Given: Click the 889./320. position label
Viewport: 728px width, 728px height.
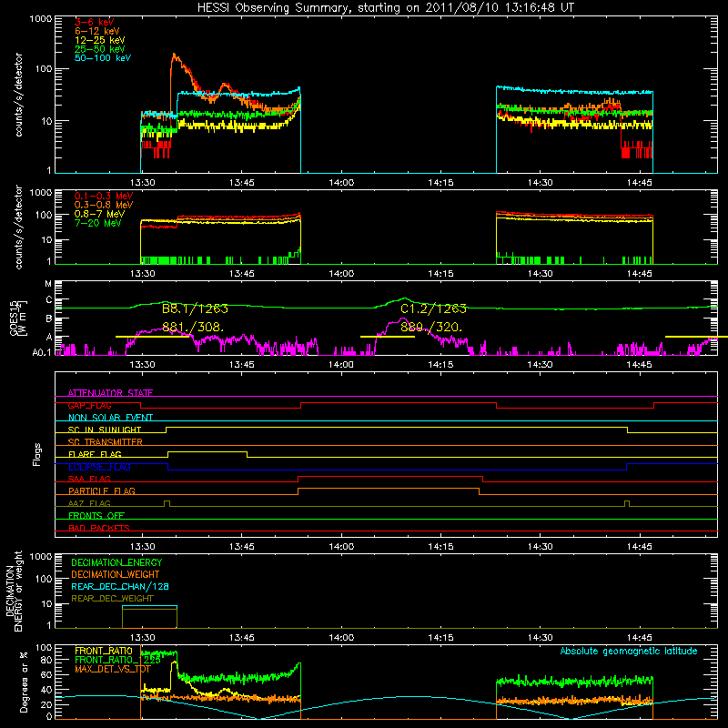Looking at the screenshot, I should point(431,327).
